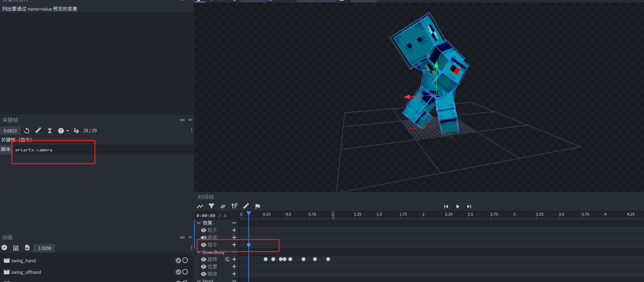This screenshot has width=644, height=282.
Task: Click the blue diamond keyframe on 指令 track
Action: point(249,245)
